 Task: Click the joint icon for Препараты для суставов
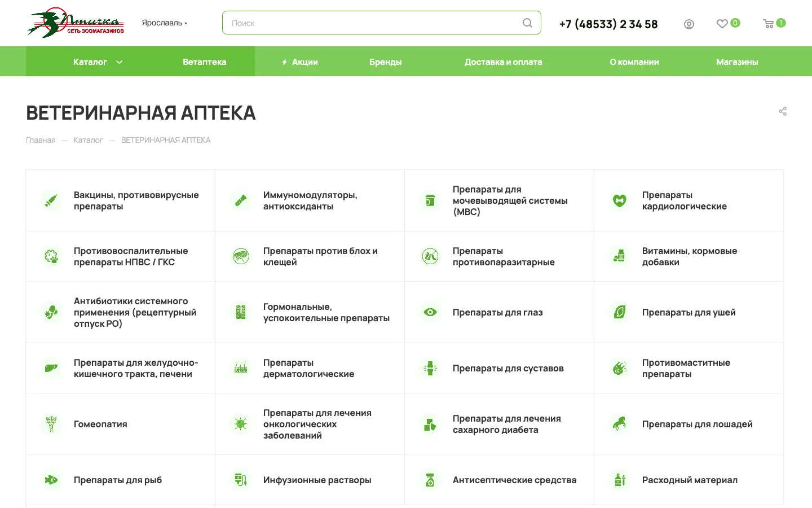tap(430, 368)
